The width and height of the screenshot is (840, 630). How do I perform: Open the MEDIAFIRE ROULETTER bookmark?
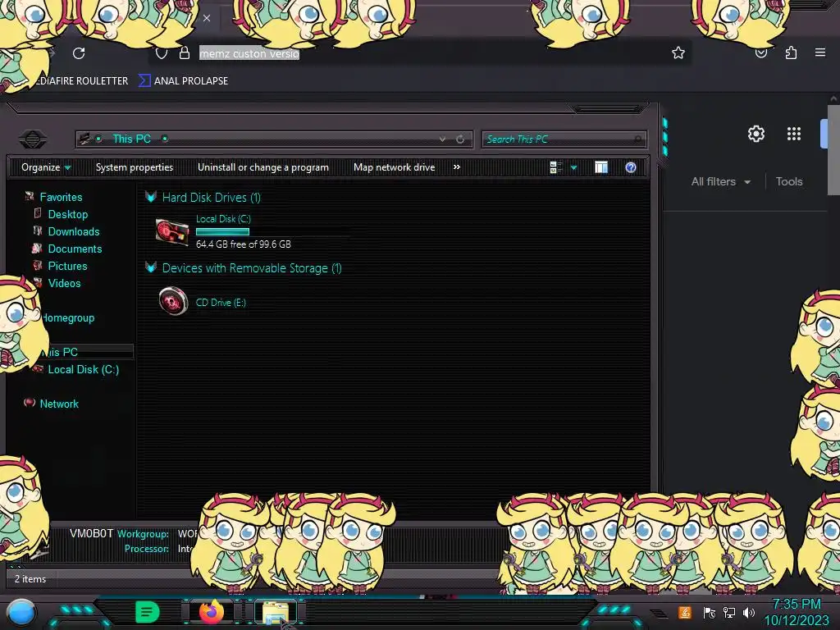pyautogui.click(x=80, y=81)
